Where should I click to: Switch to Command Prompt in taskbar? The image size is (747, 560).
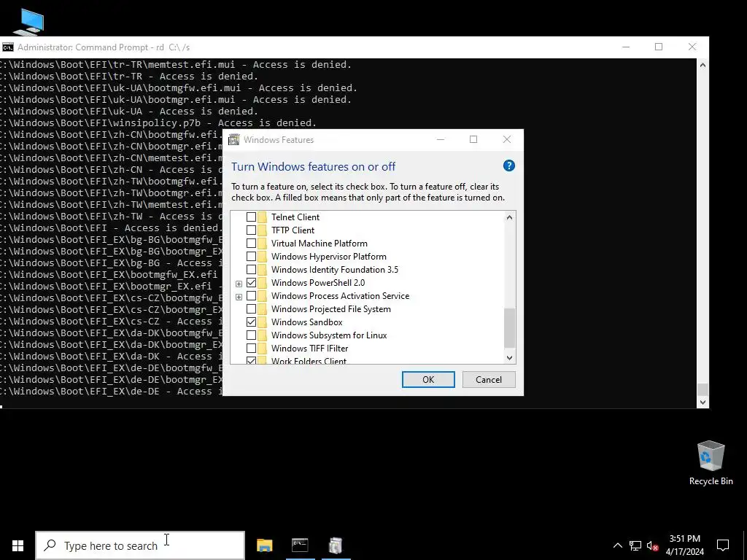300,545
